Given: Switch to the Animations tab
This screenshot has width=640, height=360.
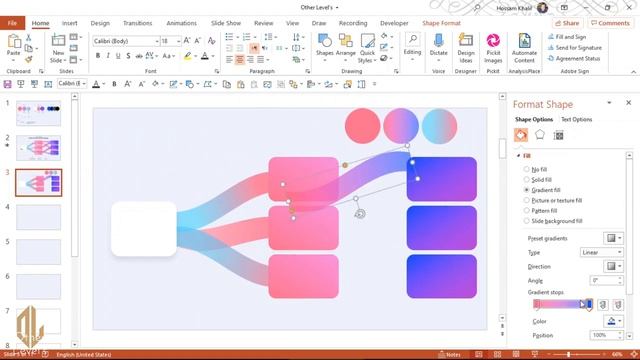Looking at the screenshot, I should (181, 23).
